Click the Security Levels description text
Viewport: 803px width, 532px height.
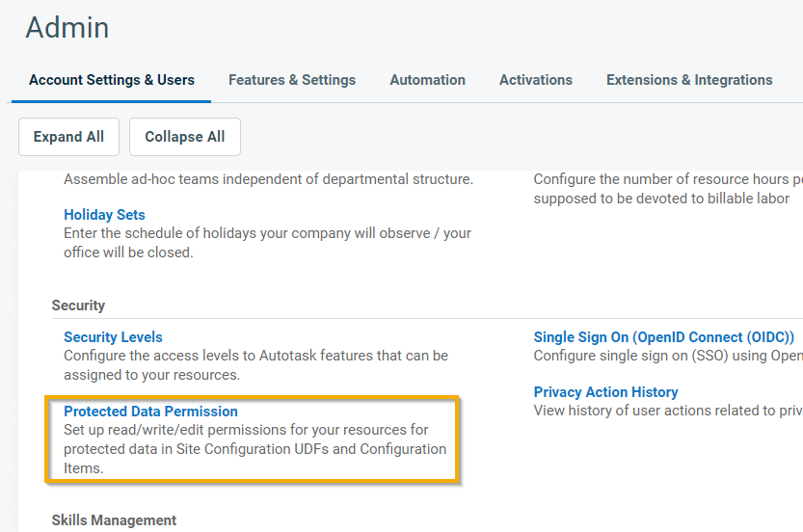tap(255, 364)
